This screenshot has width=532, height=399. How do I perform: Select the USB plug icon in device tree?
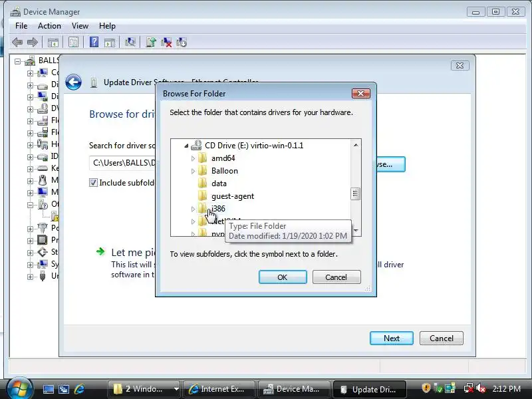coord(43,276)
